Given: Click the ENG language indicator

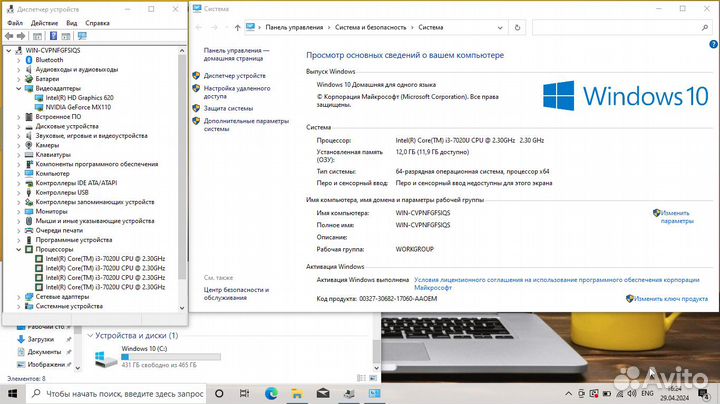Looking at the screenshot, I should point(647,393).
